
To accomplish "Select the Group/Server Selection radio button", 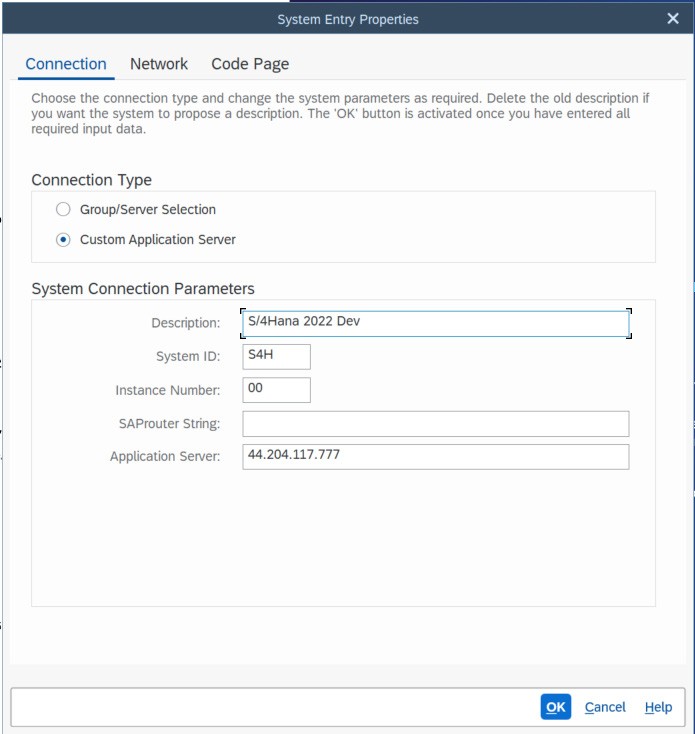I will tap(64, 210).
